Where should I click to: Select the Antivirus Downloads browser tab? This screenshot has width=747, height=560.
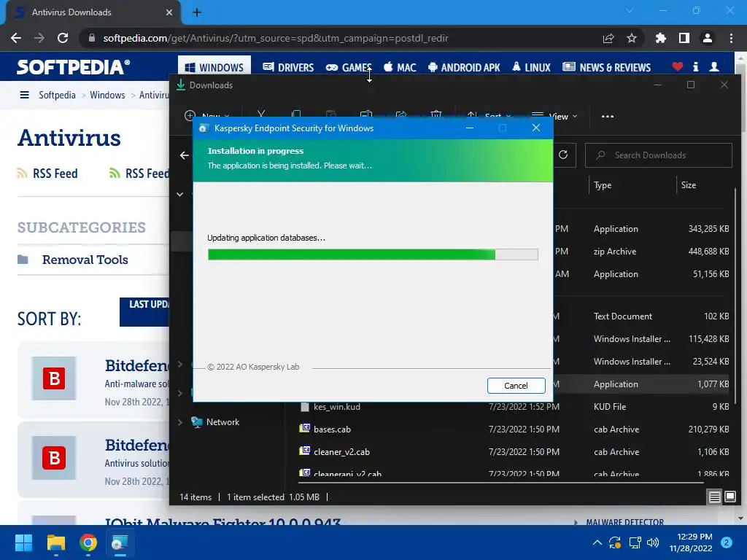tap(93, 12)
